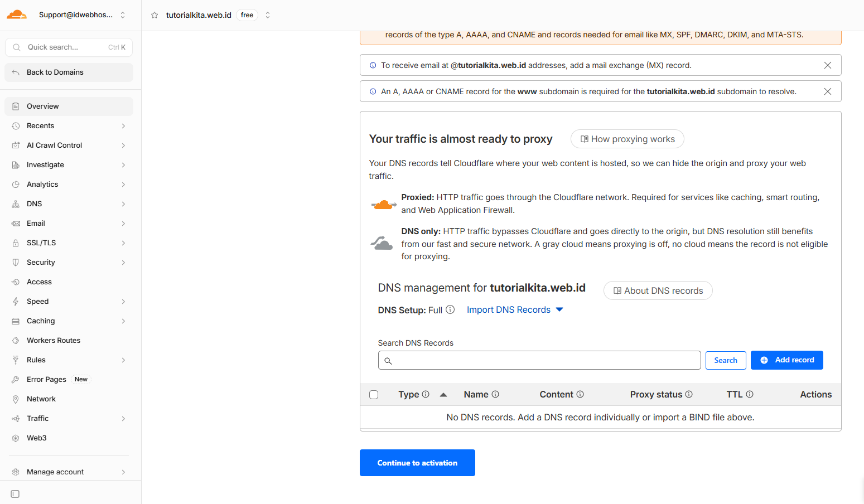Focus the Search DNS Records field
The width and height of the screenshot is (864, 504).
click(x=539, y=360)
